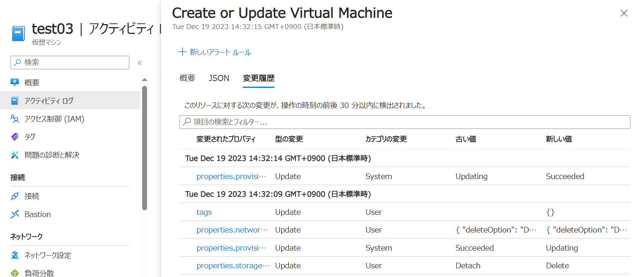Click the plus icon for 新しいアラート ルール
The image size is (644, 277).
[182, 52]
